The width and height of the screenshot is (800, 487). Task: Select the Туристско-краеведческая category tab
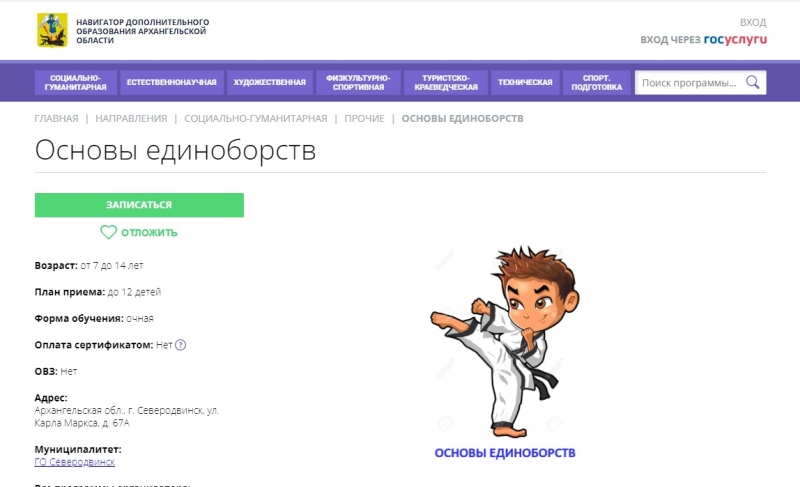click(446, 82)
